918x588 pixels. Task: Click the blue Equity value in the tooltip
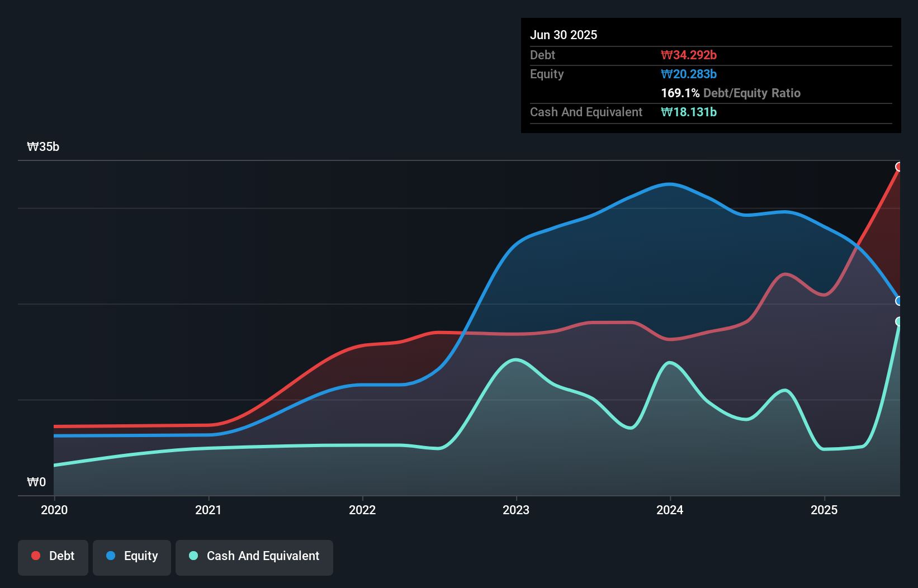pos(688,74)
